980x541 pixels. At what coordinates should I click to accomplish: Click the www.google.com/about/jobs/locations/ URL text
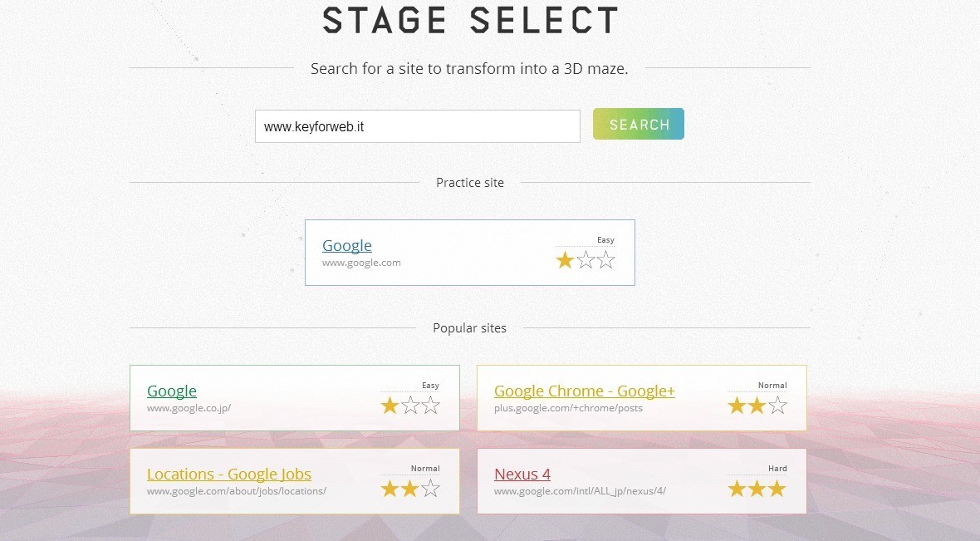pos(236,491)
